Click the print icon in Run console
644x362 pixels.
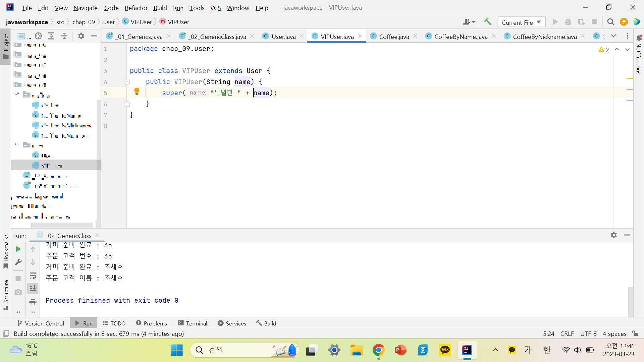[33, 302]
